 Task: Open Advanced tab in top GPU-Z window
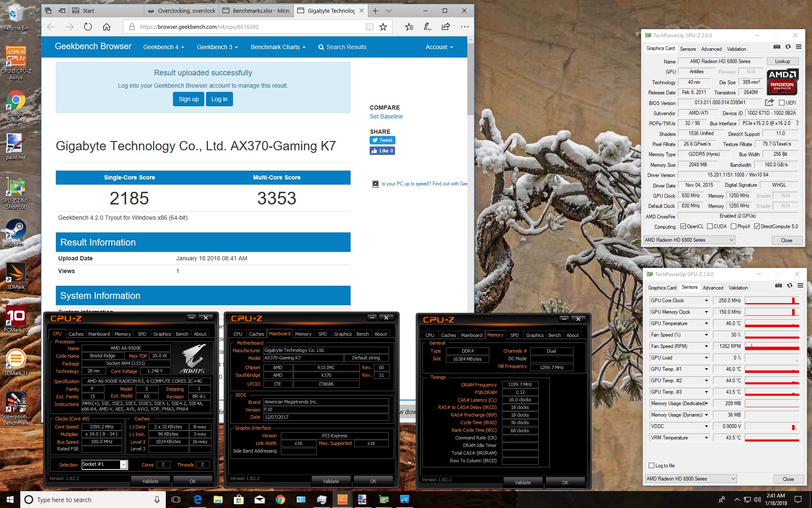pos(711,49)
